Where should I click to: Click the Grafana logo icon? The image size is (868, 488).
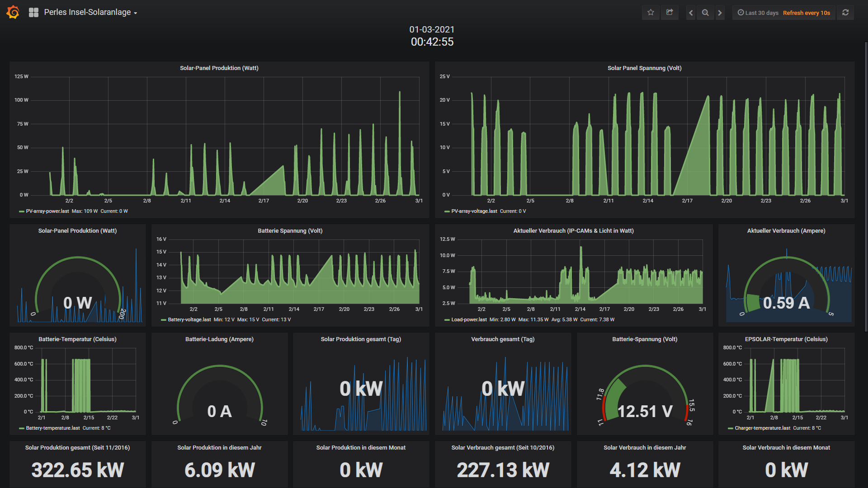click(x=13, y=12)
